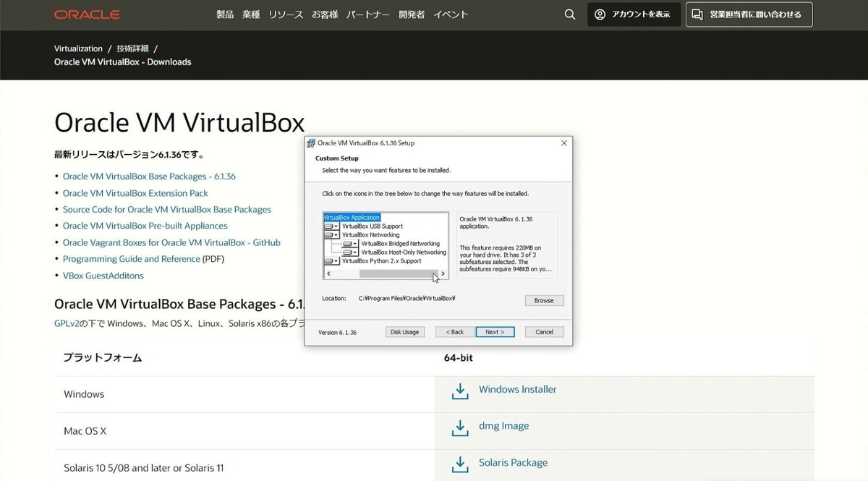The width and height of the screenshot is (868, 481).
Task: Click the Solaris Package download link
Action: point(513,462)
